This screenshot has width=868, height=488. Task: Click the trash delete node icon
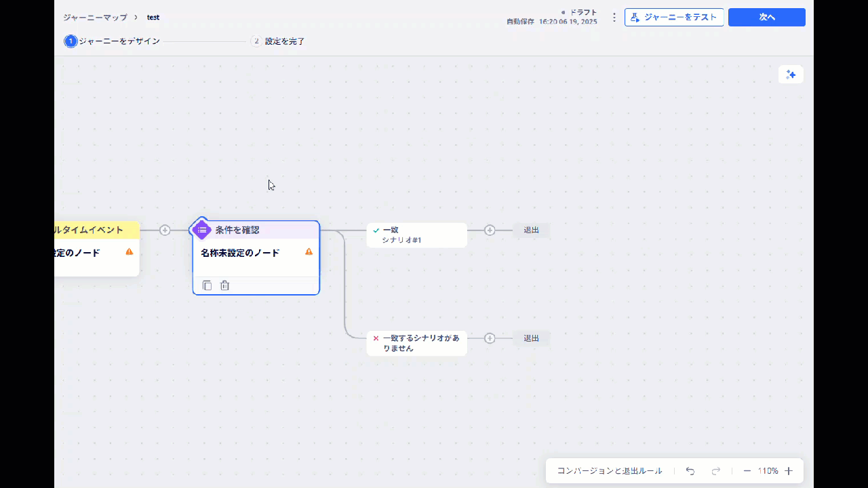click(x=225, y=286)
